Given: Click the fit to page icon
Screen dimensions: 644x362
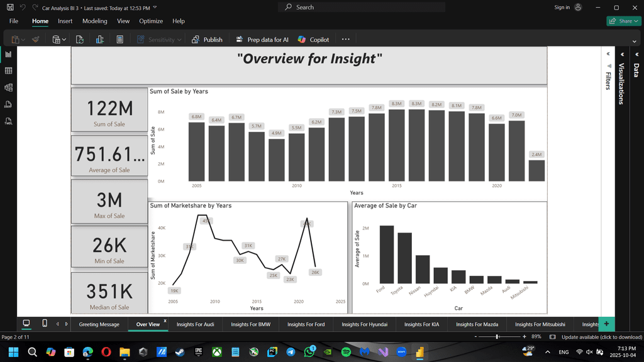Looking at the screenshot, I should coord(551,337).
